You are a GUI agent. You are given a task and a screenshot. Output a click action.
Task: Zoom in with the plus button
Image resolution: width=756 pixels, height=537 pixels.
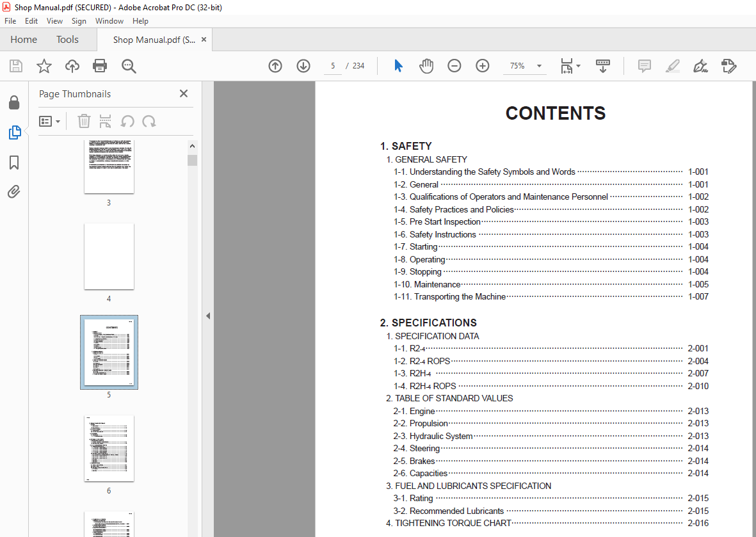pos(482,66)
